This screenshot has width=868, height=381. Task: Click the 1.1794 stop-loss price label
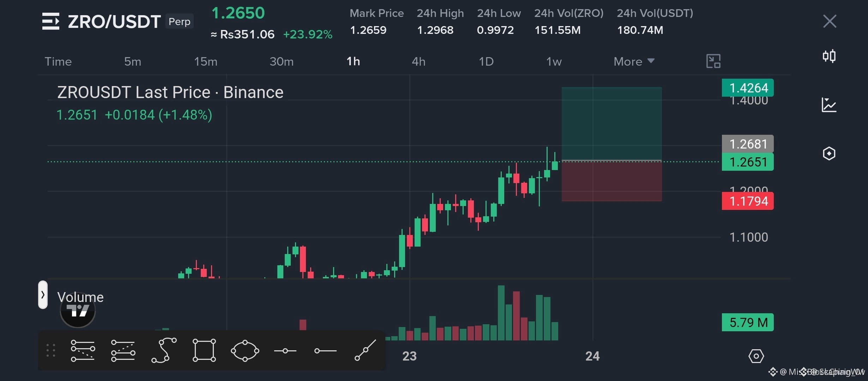click(x=748, y=201)
